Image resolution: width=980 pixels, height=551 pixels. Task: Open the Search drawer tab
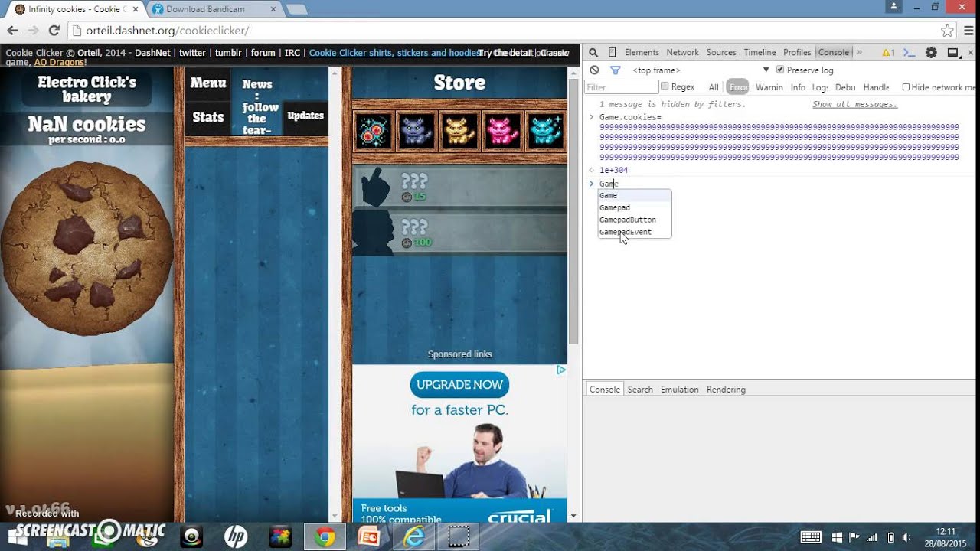[640, 390]
